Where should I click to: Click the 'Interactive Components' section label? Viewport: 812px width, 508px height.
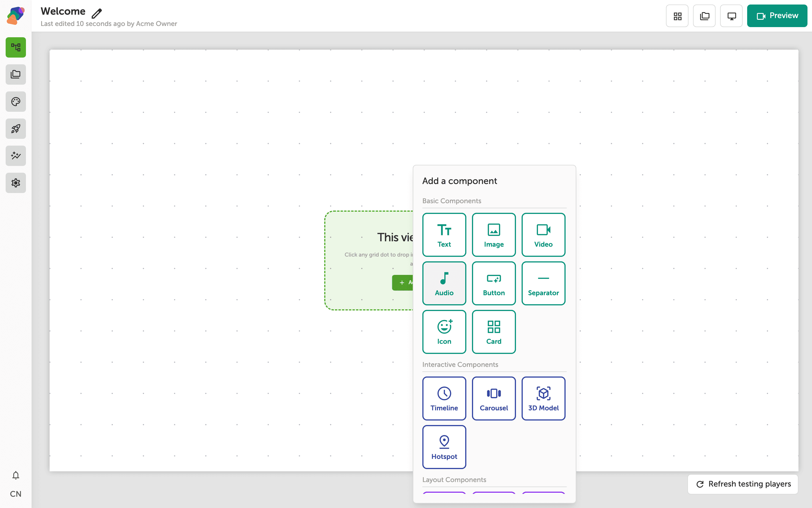[460, 364]
